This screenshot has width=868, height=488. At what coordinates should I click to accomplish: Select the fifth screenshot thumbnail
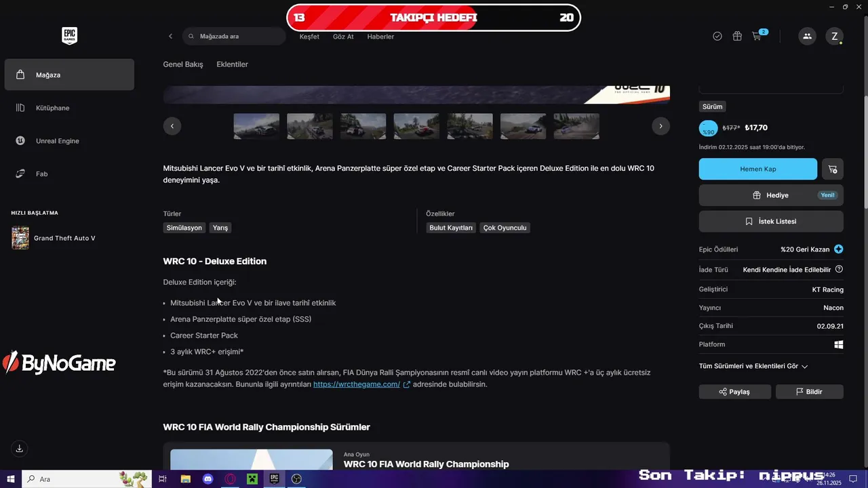470,126
